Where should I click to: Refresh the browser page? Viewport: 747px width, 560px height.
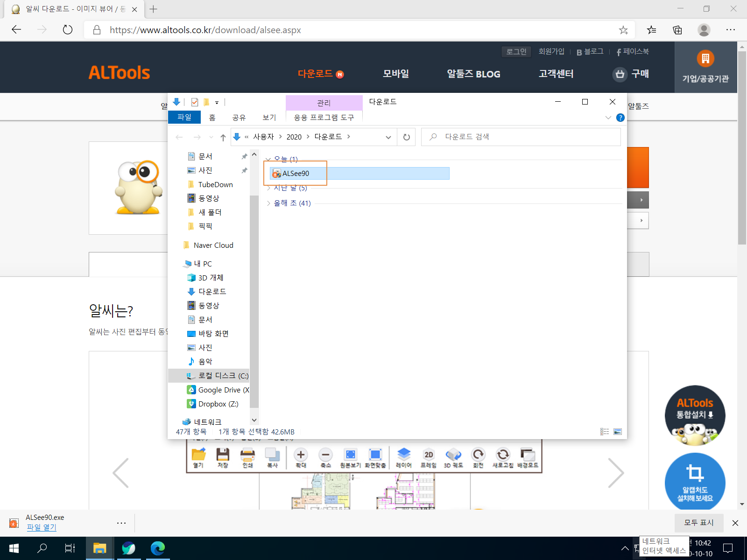tap(68, 30)
